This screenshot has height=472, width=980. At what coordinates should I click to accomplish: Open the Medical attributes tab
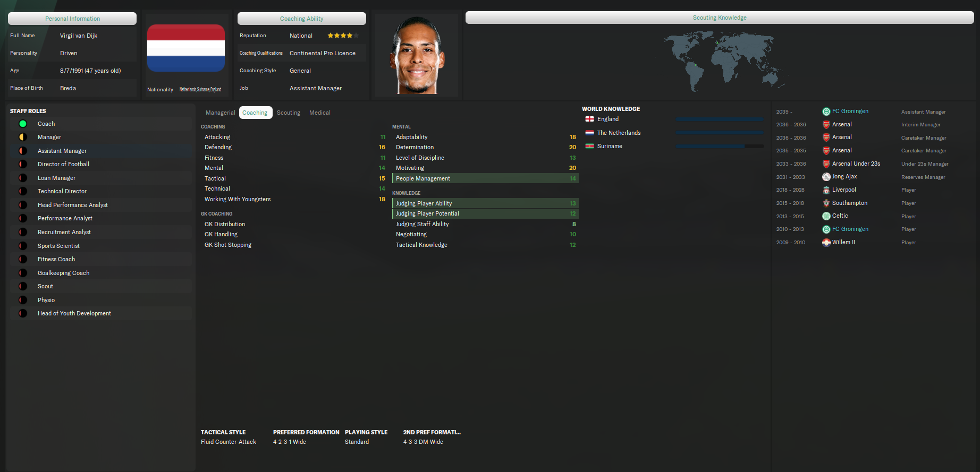[x=319, y=113]
